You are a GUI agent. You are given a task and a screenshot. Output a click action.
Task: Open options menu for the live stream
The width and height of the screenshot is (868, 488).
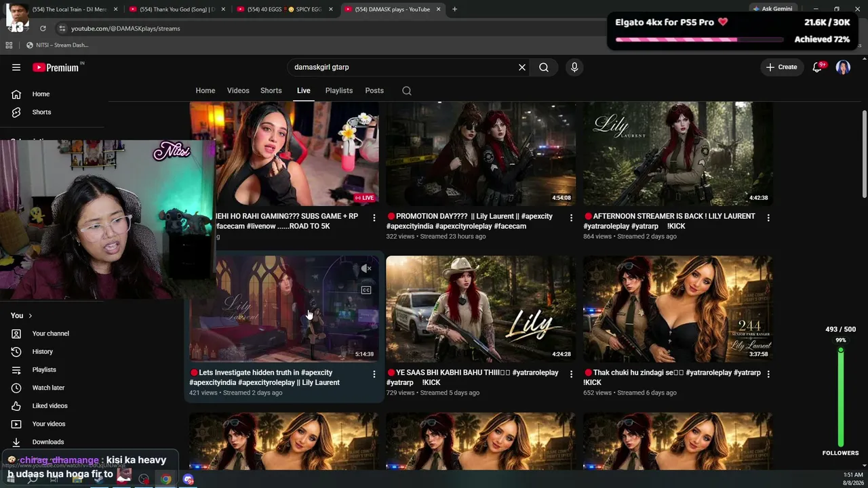point(374,218)
